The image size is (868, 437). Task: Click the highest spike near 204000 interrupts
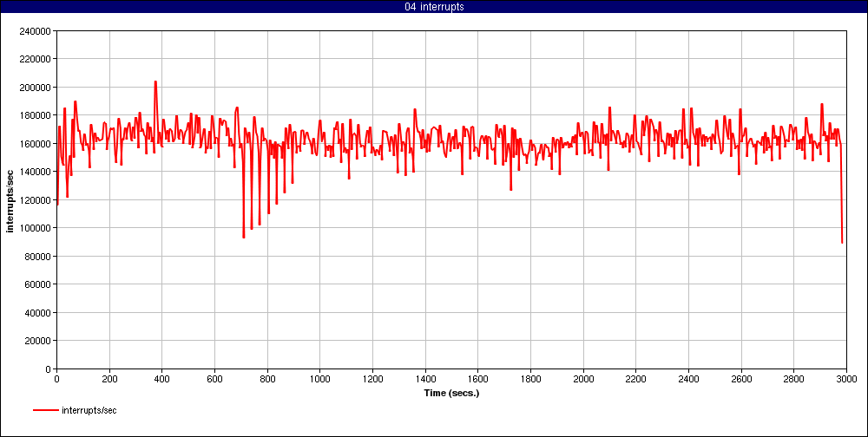155,82
